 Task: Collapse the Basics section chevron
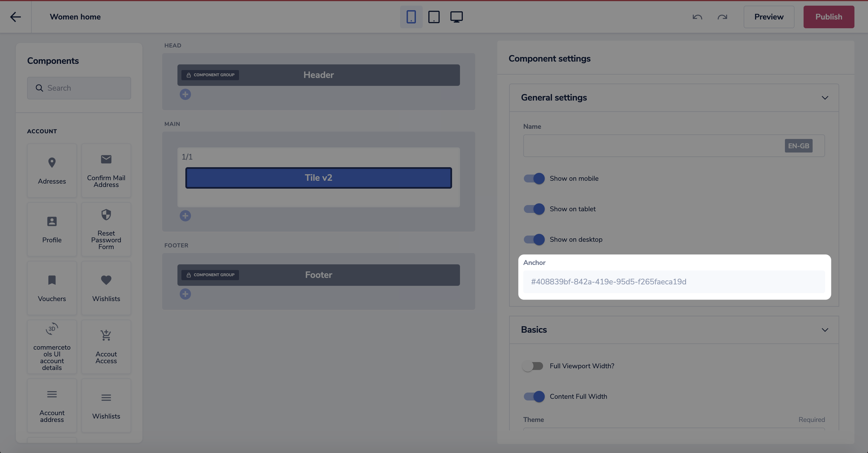[x=824, y=330]
